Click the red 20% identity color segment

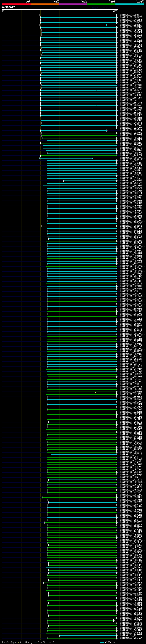16,4
